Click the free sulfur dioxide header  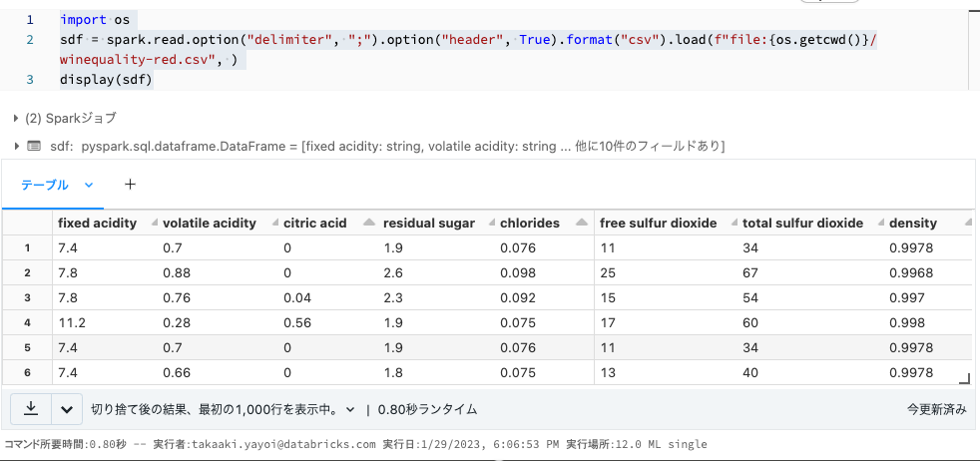point(658,223)
